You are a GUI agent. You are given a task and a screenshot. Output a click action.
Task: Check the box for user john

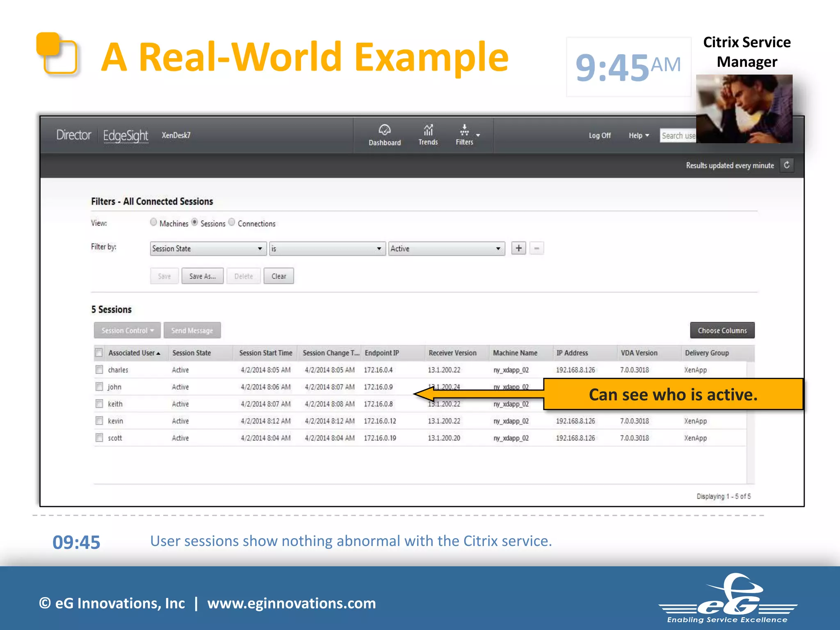tap(99, 386)
